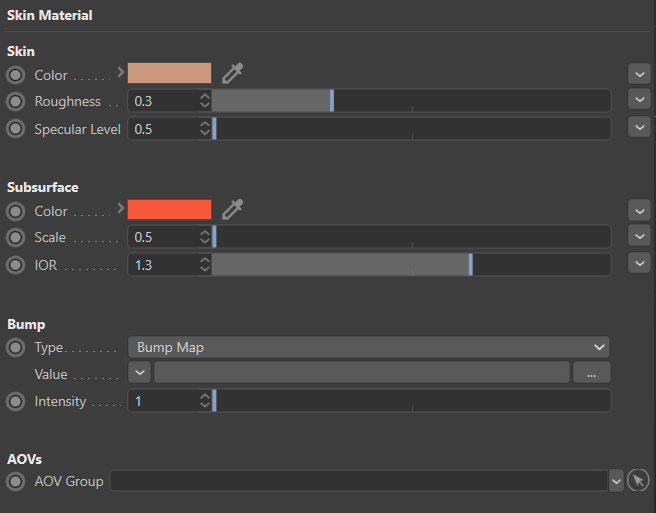Screen dimensions: 656x513
Task: Expand the Skin Color options chevron
Action: coord(639,74)
